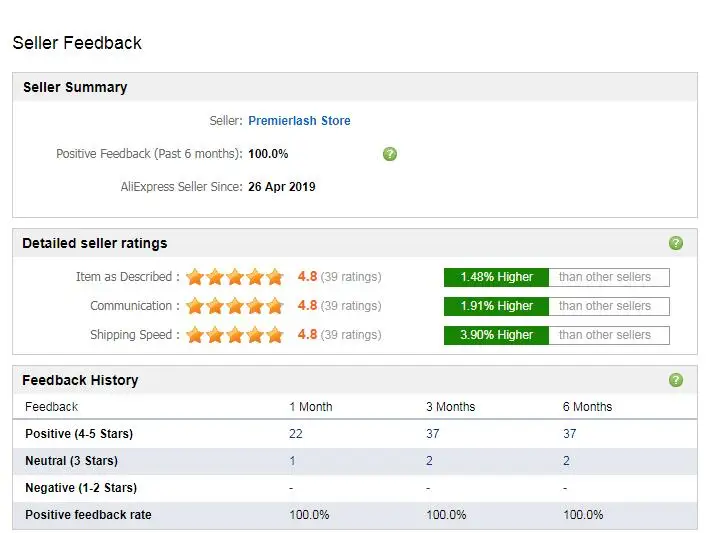721x533 pixels.
Task: Select the 3 Months column header
Action: 450,407
